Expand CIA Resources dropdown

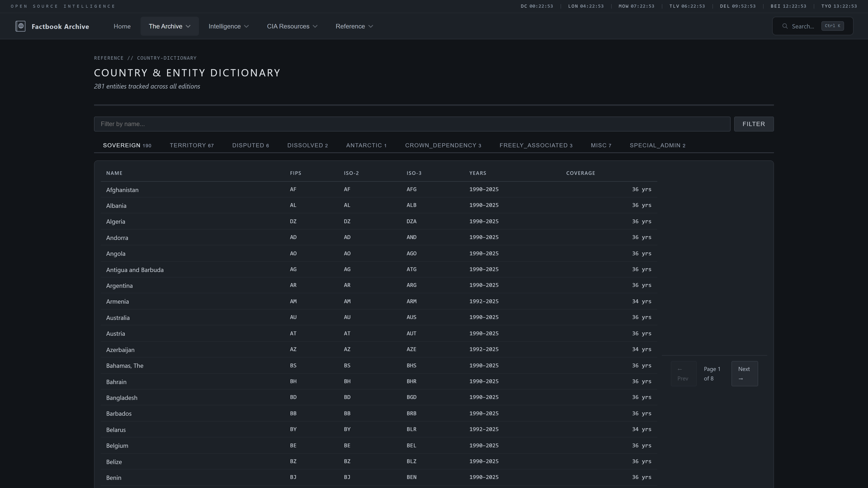coord(292,26)
